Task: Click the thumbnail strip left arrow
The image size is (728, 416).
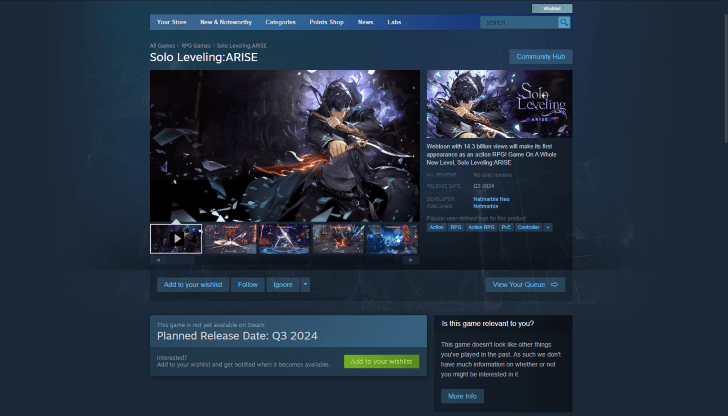Action: pos(158,260)
